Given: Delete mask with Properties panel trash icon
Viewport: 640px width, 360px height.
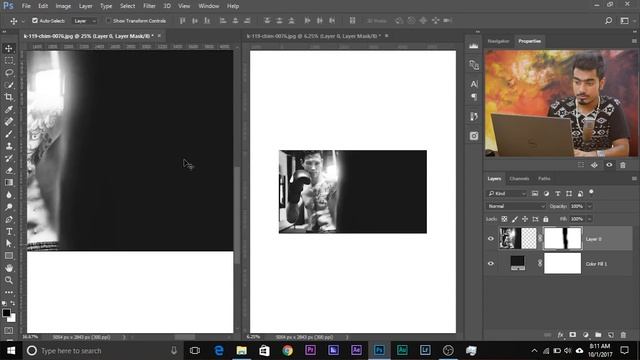Looking at the screenshot, I should [x=623, y=165].
